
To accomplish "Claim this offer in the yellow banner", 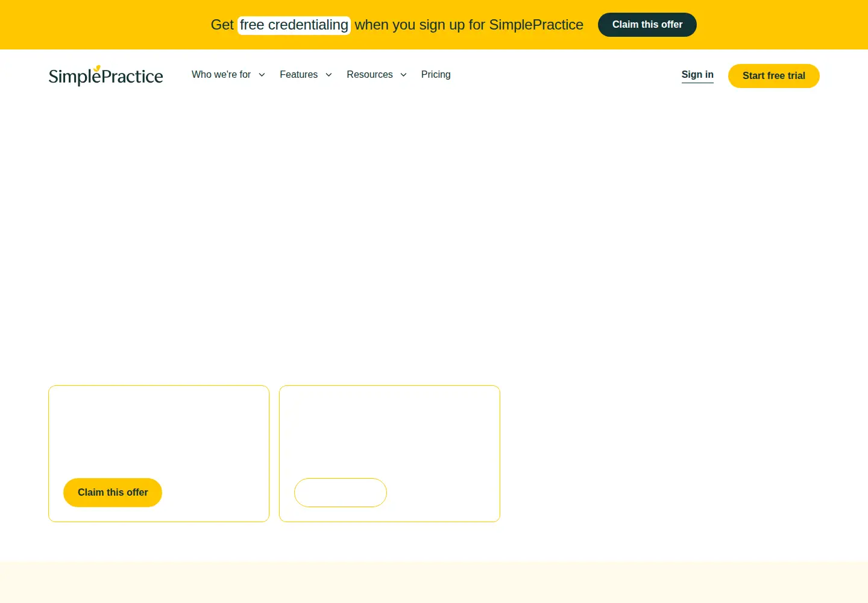I will click(x=647, y=25).
